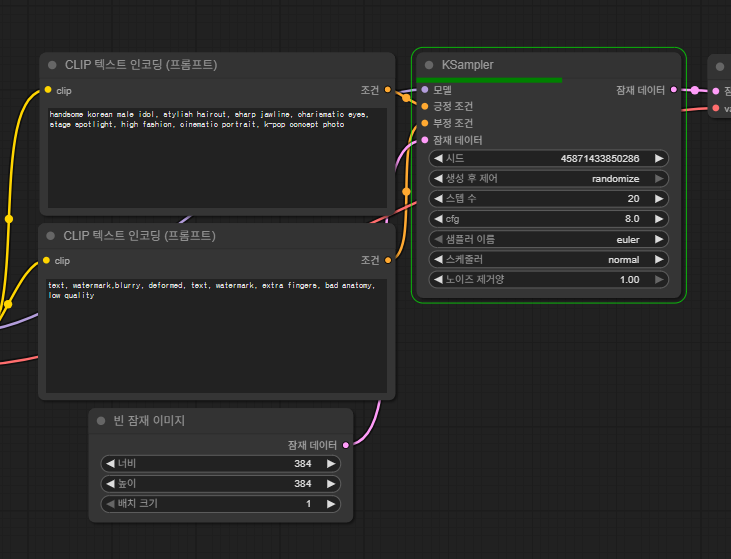The height and width of the screenshot is (559, 731).
Task: Click the cfg 8.0 value slider
Action: pos(548,219)
